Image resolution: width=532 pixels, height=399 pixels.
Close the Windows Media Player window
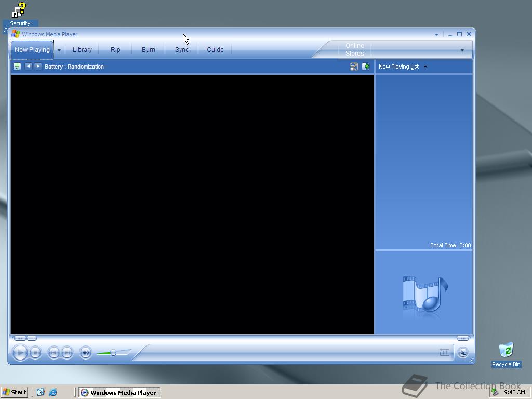coord(469,34)
